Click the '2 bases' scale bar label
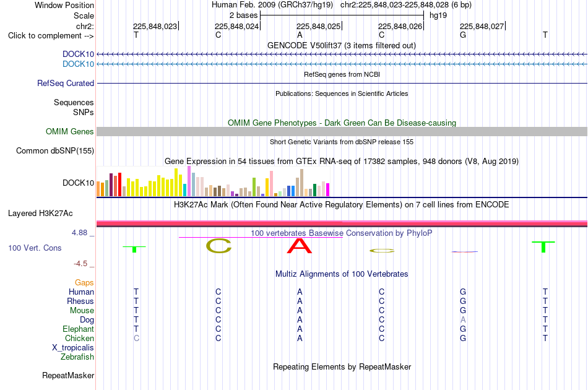This screenshot has height=390, width=588. click(x=244, y=15)
